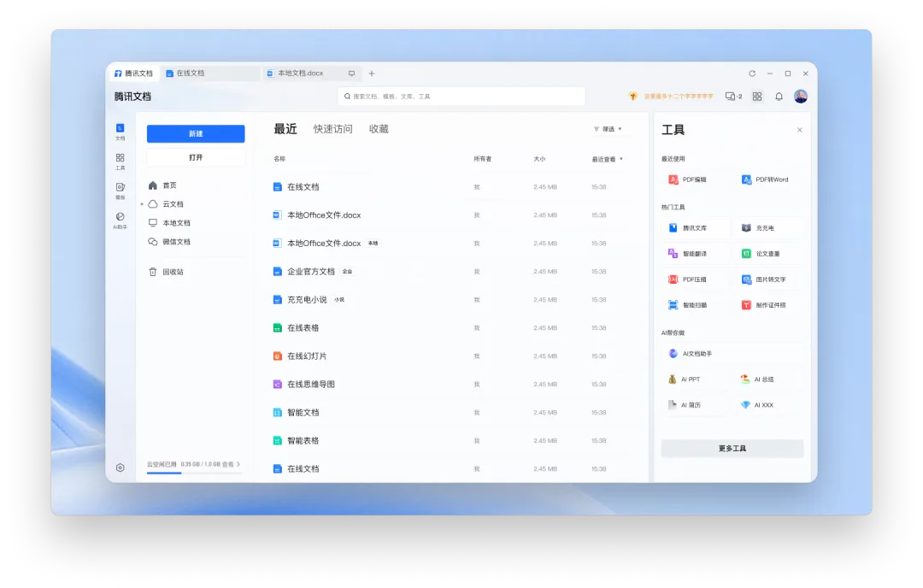
Task: Click the 名称 column header
Action: (279, 159)
